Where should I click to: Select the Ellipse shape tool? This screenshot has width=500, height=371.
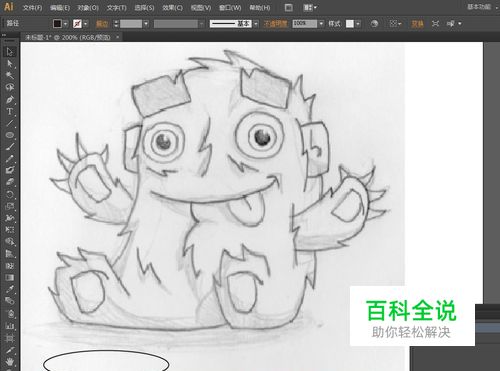tap(10, 135)
